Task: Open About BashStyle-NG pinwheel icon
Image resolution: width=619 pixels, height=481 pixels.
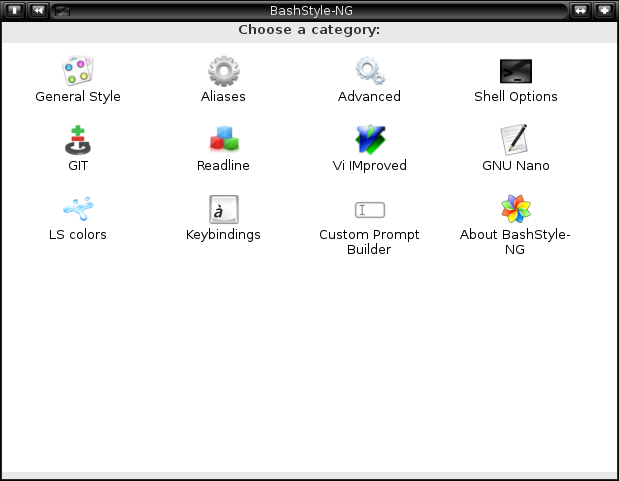Action: pos(516,209)
